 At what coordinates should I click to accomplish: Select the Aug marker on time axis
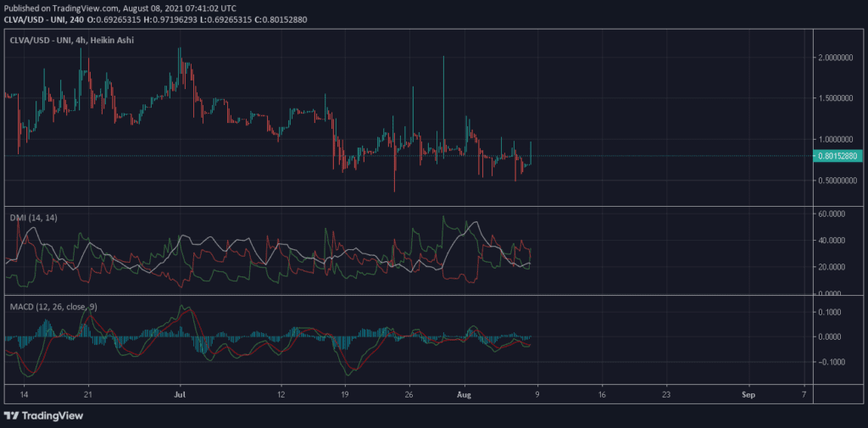click(463, 395)
